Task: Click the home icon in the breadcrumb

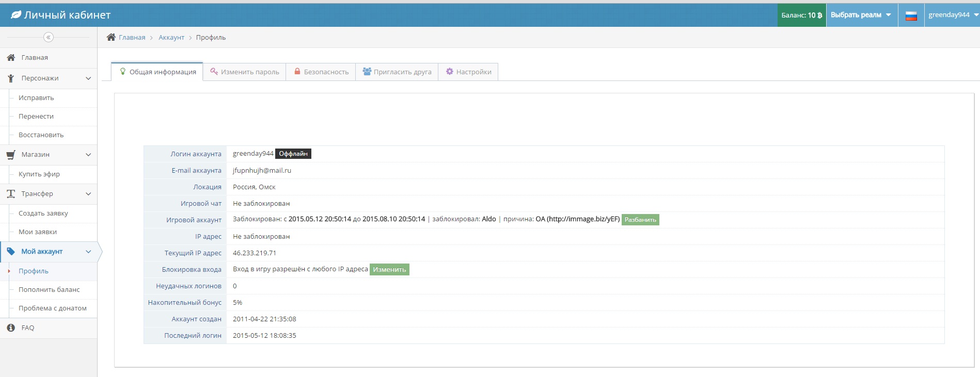Action: tap(111, 37)
